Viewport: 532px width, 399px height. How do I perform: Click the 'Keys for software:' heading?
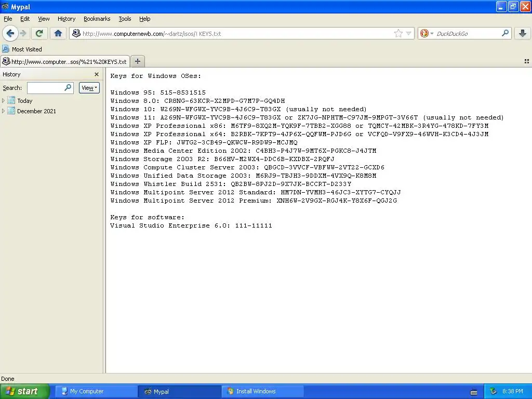coord(147,217)
